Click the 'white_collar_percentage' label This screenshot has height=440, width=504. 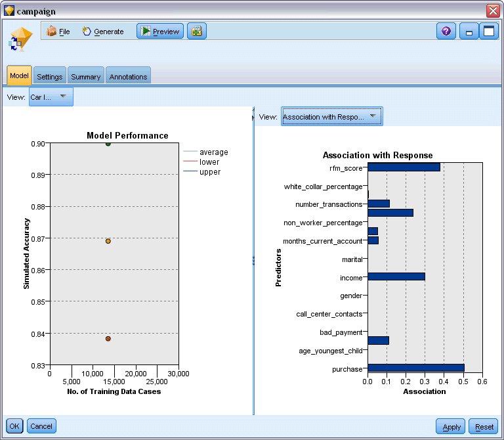(x=323, y=187)
